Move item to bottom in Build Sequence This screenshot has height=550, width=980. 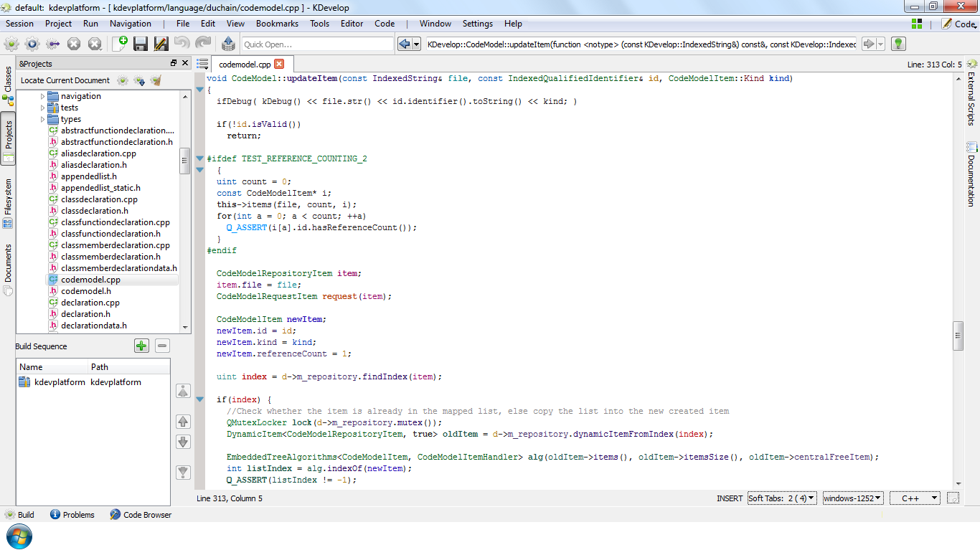coord(183,472)
